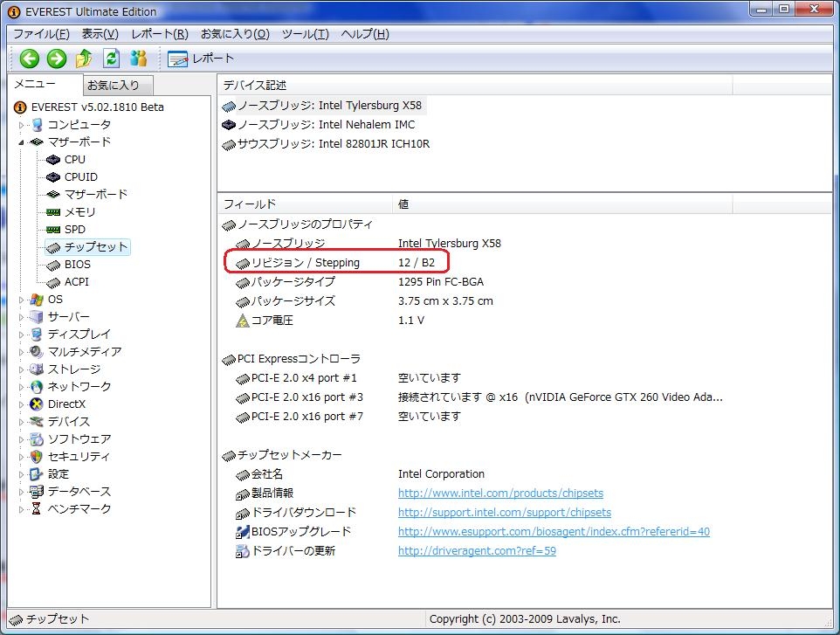Click the マルチメディア speaker icon
Screen dimensions: 840x635
point(36,352)
